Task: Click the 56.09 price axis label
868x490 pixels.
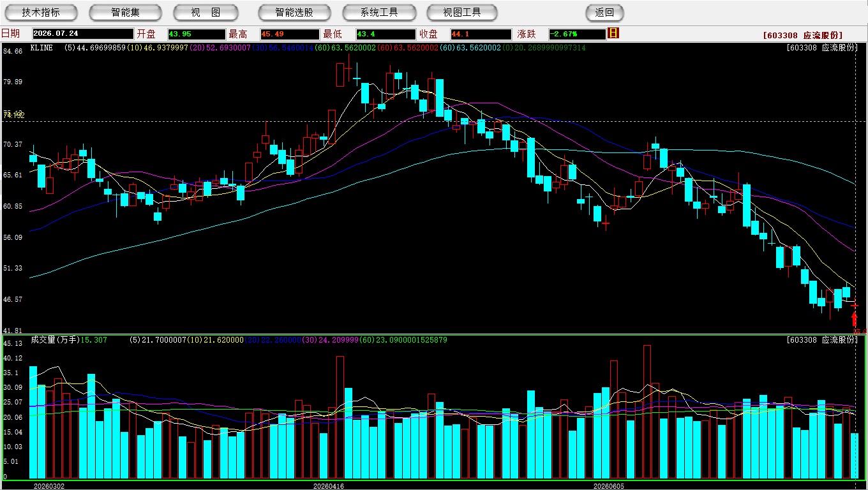Action: click(x=13, y=237)
